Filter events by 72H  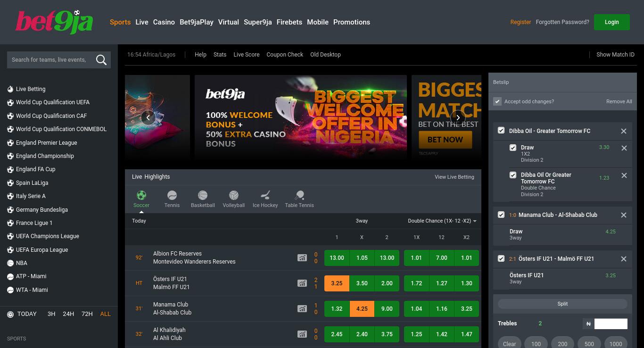pyautogui.click(x=87, y=314)
